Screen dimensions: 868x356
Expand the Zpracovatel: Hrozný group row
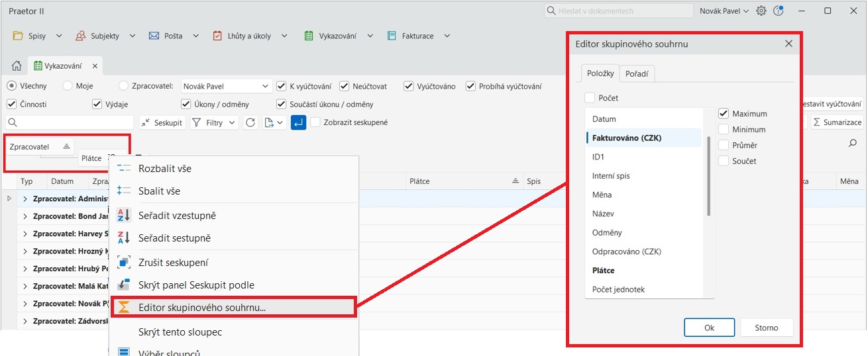(x=25, y=251)
